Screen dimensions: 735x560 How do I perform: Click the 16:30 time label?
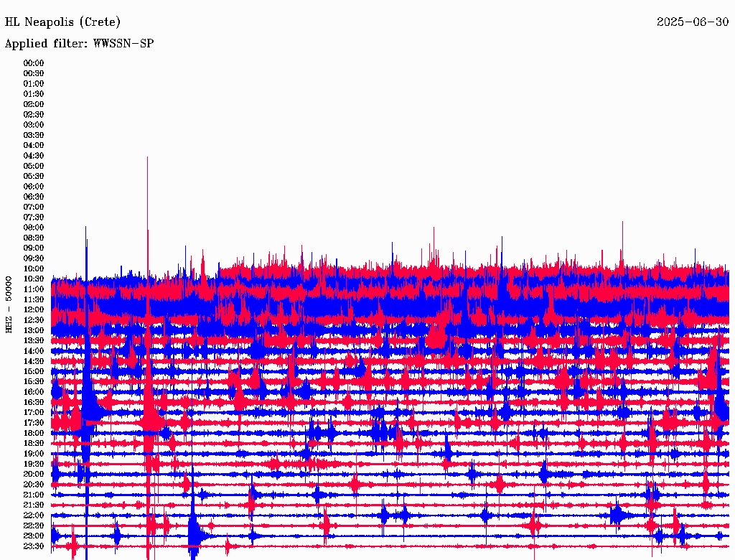click(x=34, y=403)
